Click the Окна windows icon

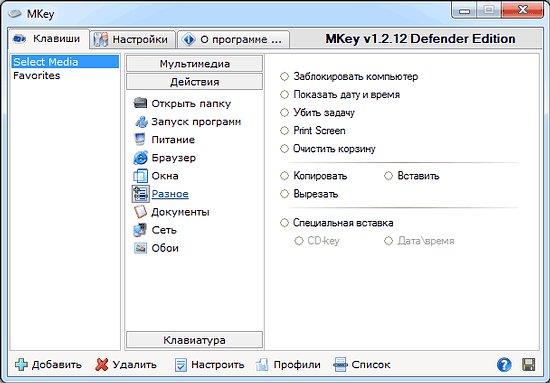140,176
